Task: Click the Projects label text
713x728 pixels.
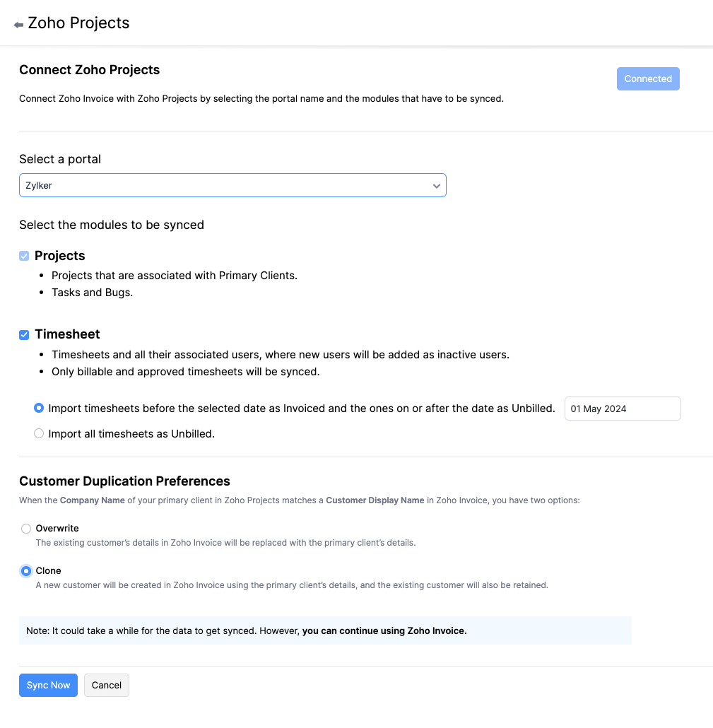Action: pos(59,256)
